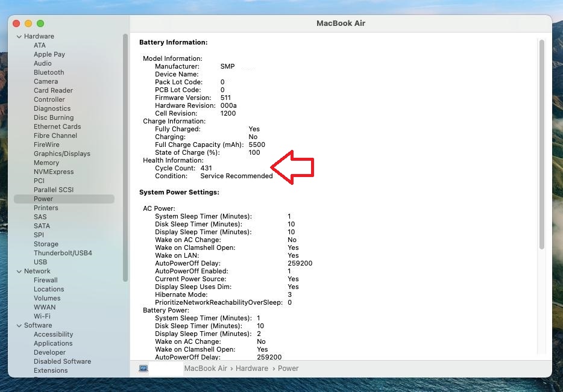Click the Hardware section heading
Viewport: 563px width, 392px height.
click(39, 36)
